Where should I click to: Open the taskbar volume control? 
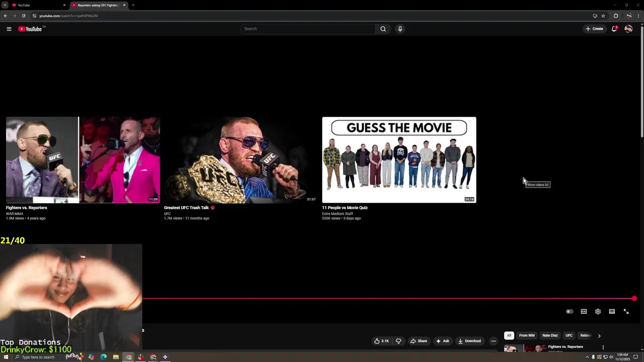[x=611, y=357]
